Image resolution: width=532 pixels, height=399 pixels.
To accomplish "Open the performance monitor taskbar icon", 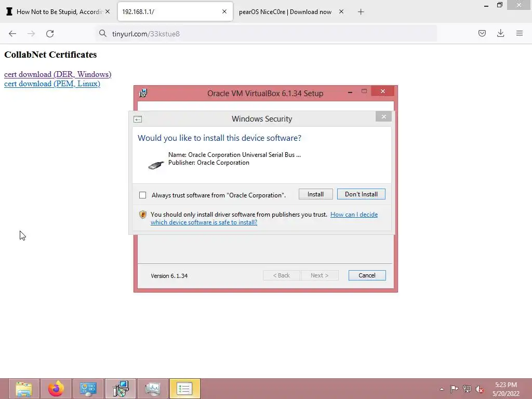I will (x=153, y=389).
